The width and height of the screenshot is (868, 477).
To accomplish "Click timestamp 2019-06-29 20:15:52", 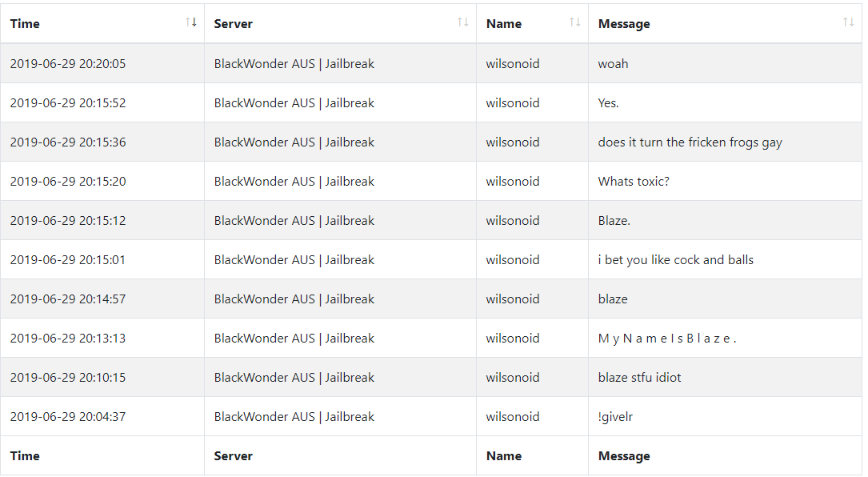I will 68,103.
